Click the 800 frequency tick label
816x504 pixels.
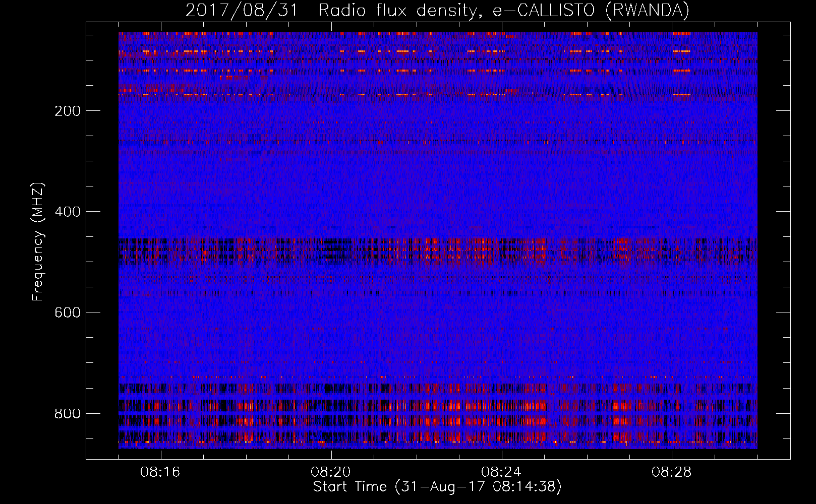point(67,413)
